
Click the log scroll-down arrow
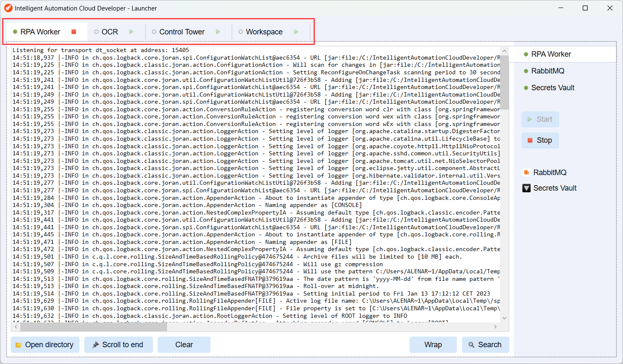tap(505, 318)
